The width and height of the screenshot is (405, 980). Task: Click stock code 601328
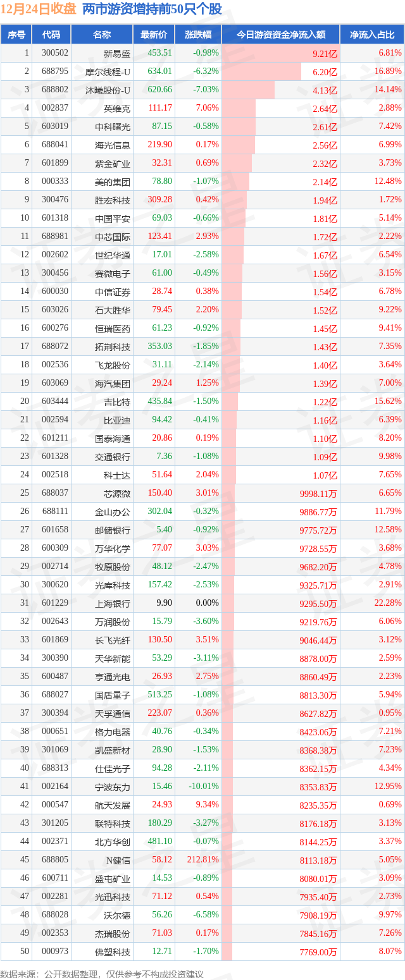coord(54,456)
